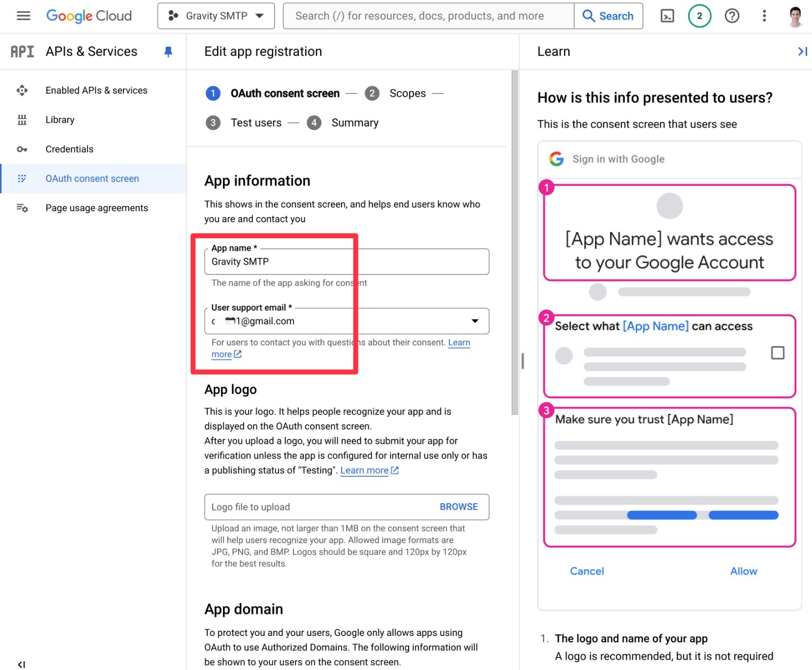Collapse the Learn panel arrow icon
This screenshot has width=812, height=670.
(x=802, y=51)
